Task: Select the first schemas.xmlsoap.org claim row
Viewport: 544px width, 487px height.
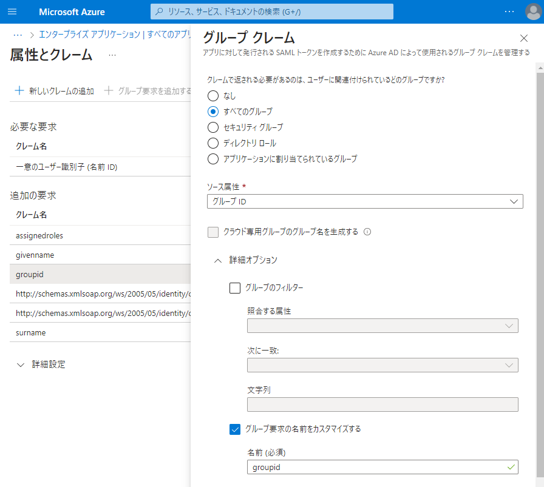Action: click(x=100, y=294)
